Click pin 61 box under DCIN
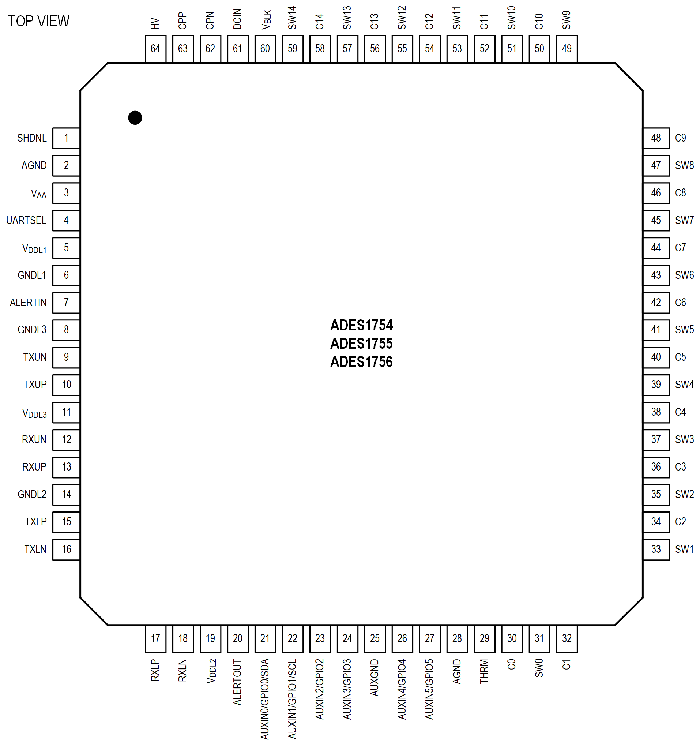 [x=237, y=48]
